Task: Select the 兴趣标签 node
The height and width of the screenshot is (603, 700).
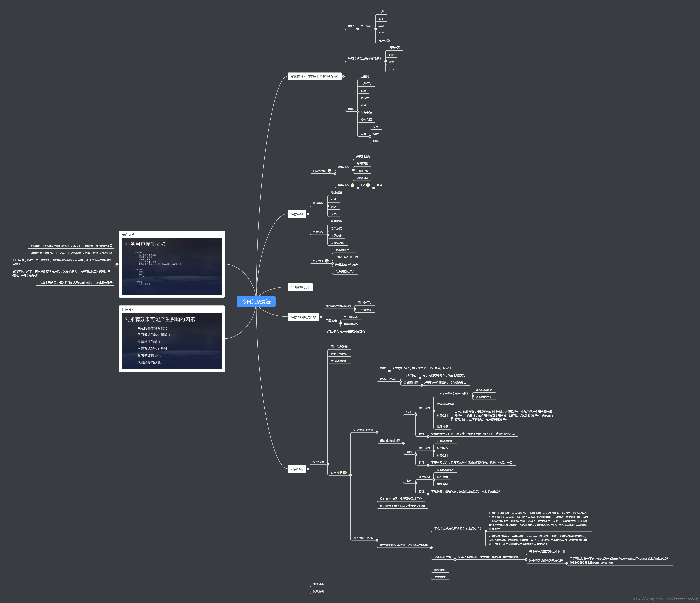Action: [366, 84]
